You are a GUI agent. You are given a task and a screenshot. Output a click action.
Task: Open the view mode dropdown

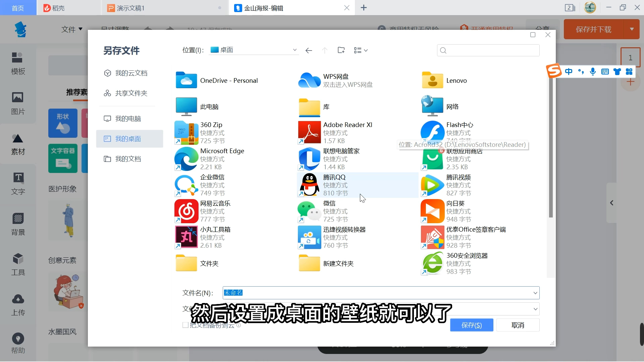(x=361, y=50)
